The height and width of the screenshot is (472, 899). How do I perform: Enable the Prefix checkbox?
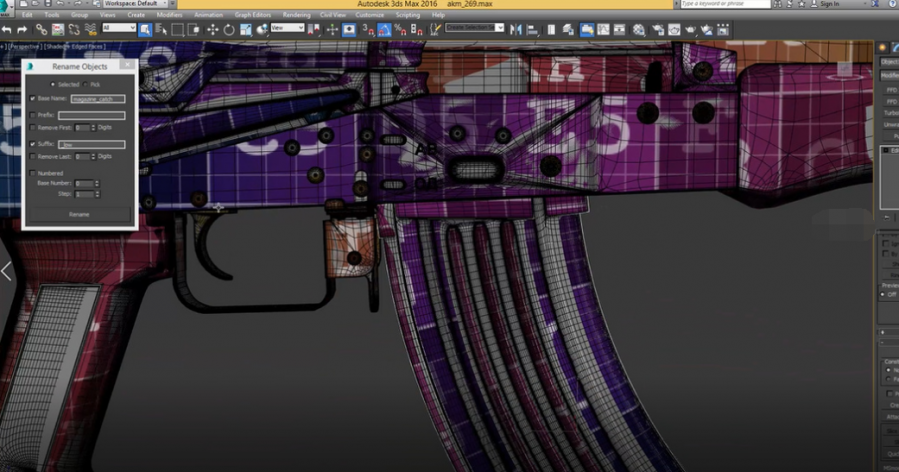32,115
